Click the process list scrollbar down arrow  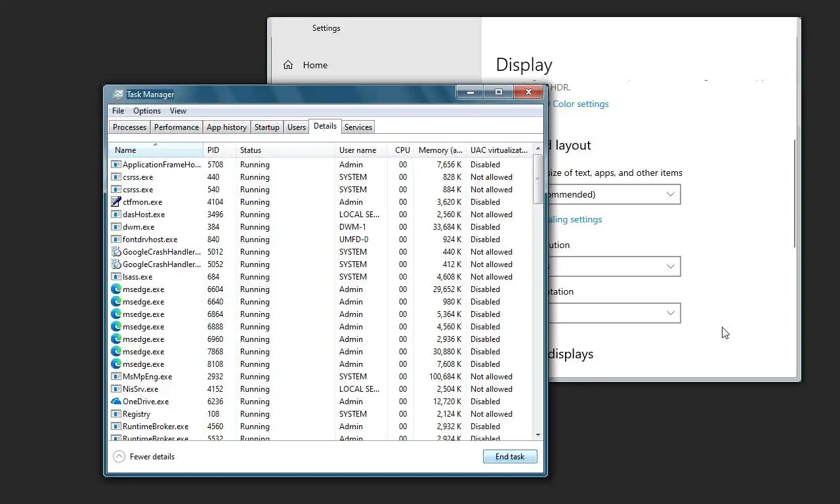pyautogui.click(x=538, y=434)
